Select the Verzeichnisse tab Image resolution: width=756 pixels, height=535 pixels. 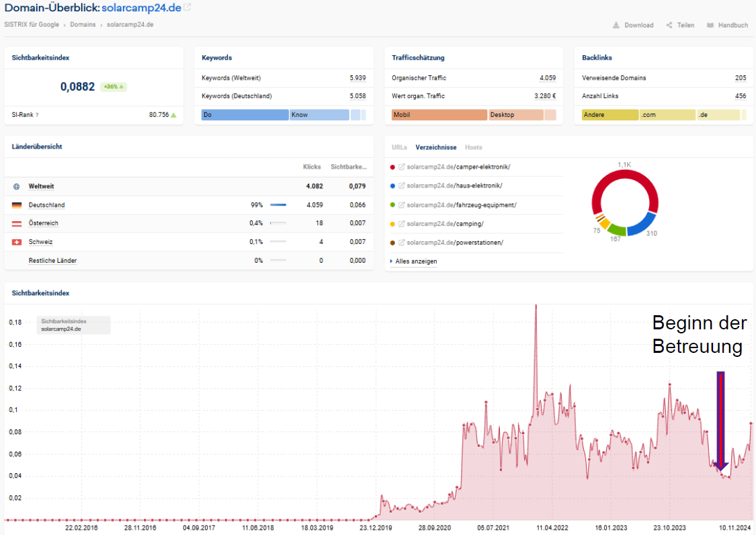click(435, 147)
